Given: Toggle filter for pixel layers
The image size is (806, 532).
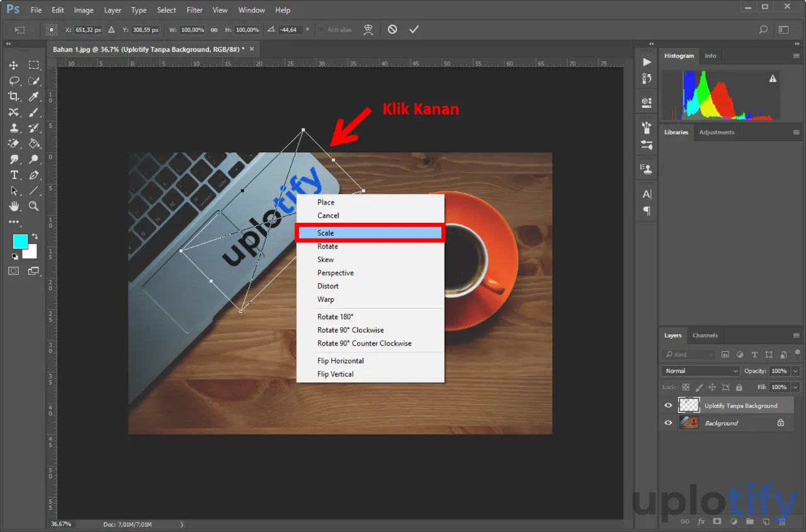Looking at the screenshot, I should [x=725, y=354].
